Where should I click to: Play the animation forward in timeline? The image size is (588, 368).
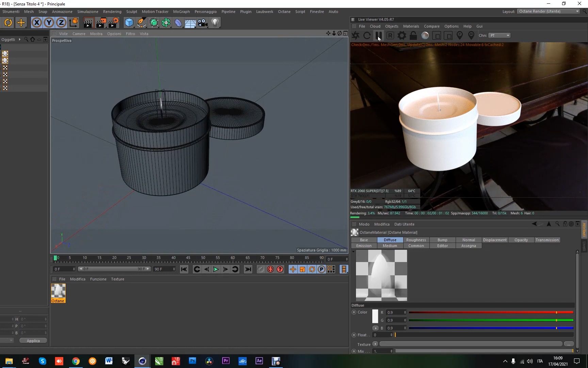[x=216, y=269]
